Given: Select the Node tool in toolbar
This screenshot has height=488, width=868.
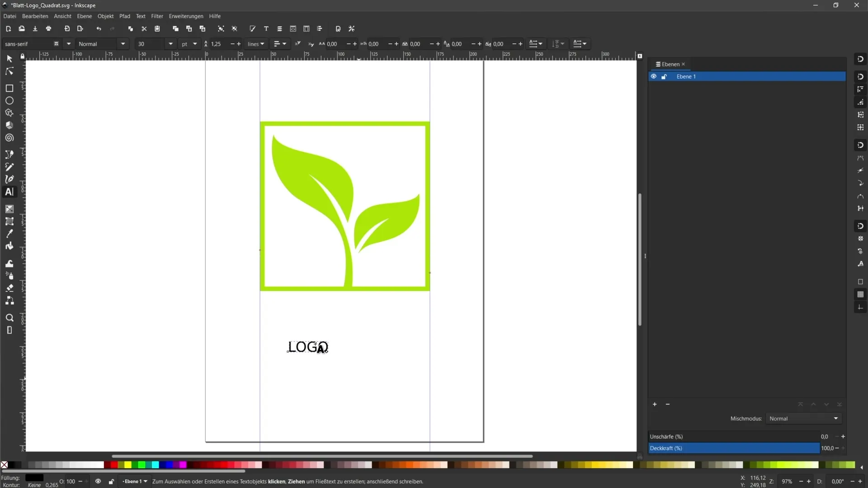Looking at the screenshot, I should click(9, 70).
